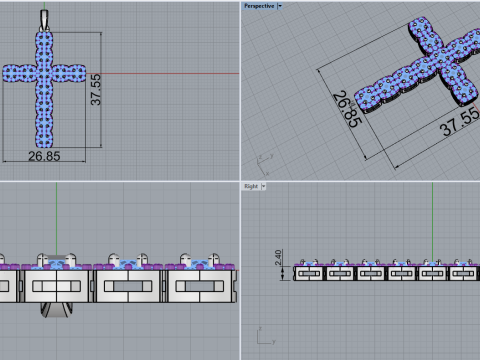Open the Perspective viewport dropdown arrow
Image resolution: width=480 pixels, height=360 pixels.
click(x=280, y=6)
